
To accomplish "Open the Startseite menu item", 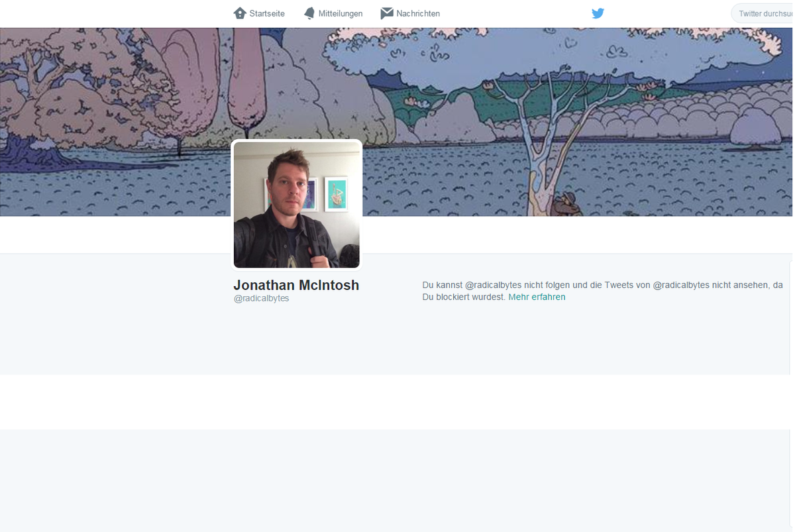I will pos(259,13).
